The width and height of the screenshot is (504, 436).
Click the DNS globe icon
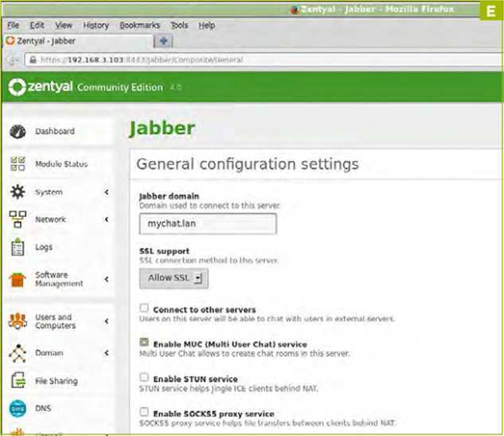click(x=18, y=408)
